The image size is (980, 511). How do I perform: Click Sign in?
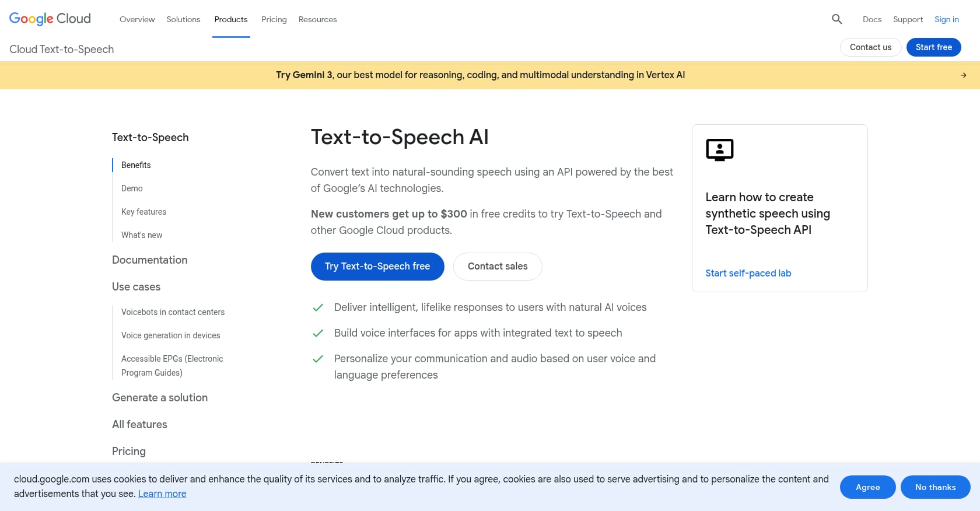click(x=946, y=19)
